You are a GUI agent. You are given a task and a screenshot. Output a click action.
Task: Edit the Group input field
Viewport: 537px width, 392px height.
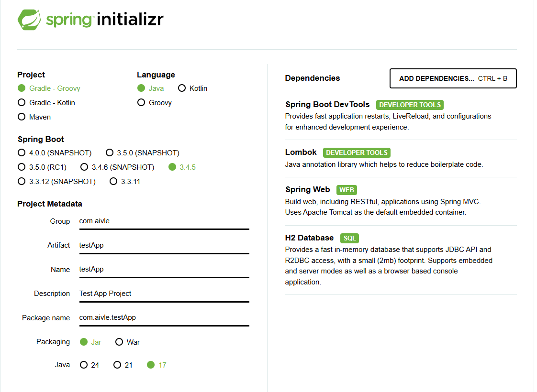164,221
